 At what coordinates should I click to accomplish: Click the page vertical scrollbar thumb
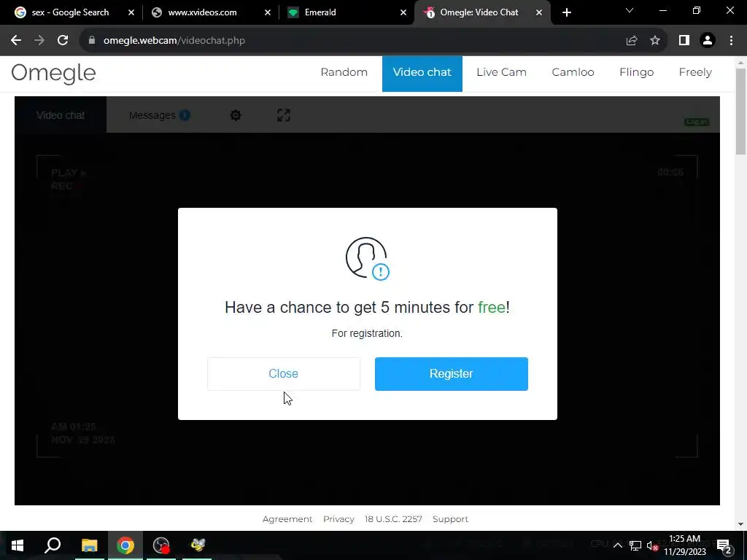pos(740,112)
